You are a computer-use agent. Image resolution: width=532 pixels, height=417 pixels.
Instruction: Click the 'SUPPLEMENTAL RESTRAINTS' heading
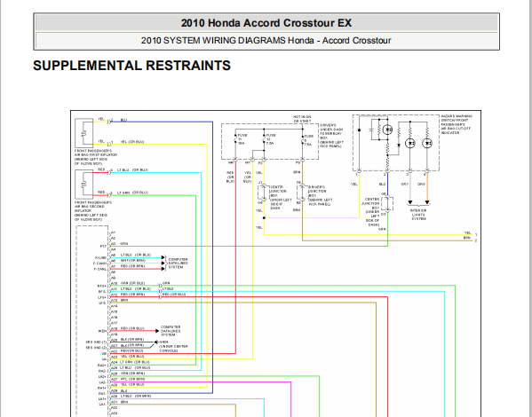click(x=132, y=66)
